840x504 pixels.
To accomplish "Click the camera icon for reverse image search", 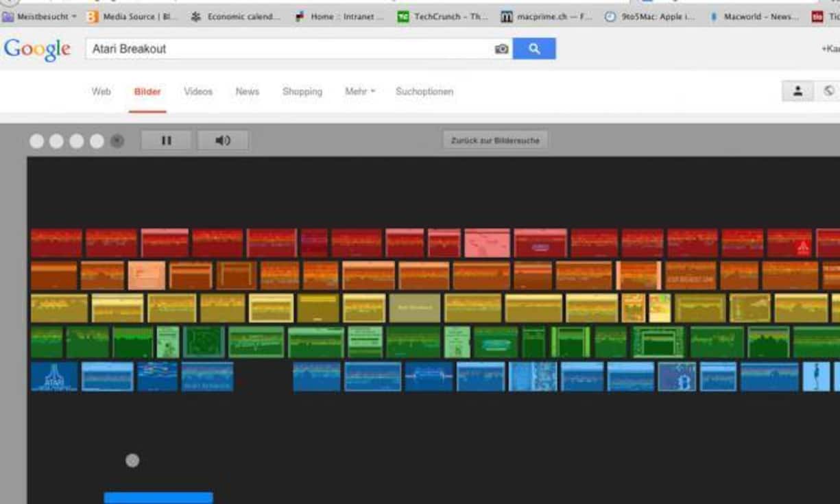I will click(501, 49).
